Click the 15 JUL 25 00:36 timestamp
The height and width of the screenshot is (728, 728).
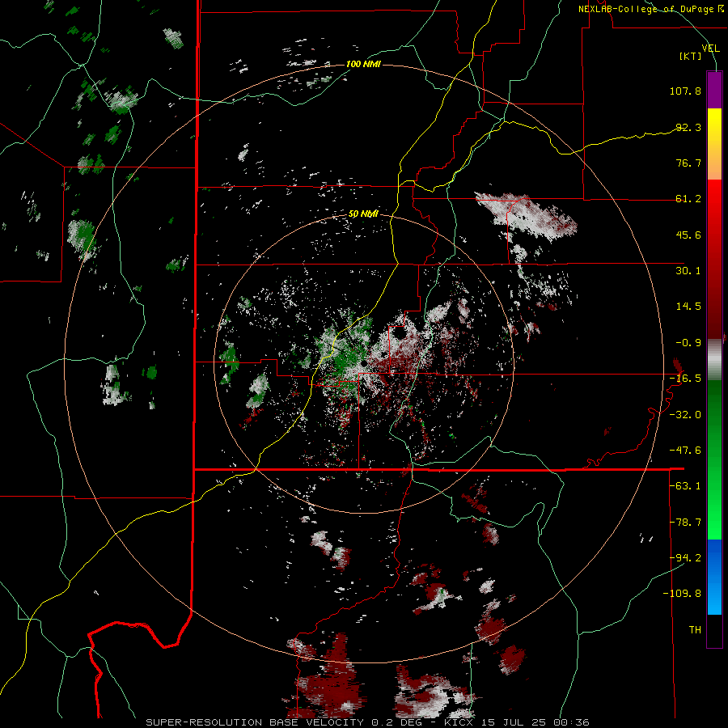click(534, 722)
